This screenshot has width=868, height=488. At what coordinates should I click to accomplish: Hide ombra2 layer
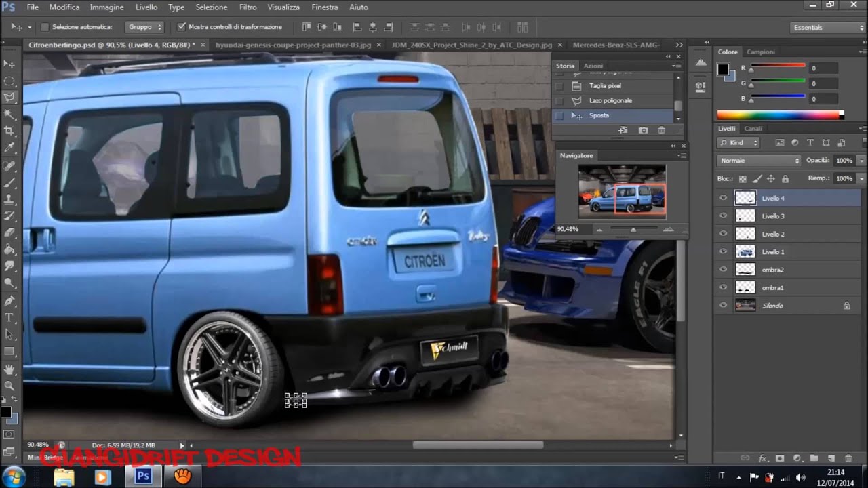coord(723,270)
